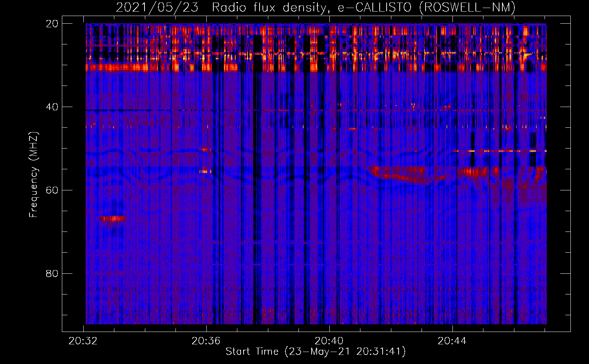The width and height of the screenshot is (589, 364).
Task: Click the 20 frequency tick label
Action: 52,24
